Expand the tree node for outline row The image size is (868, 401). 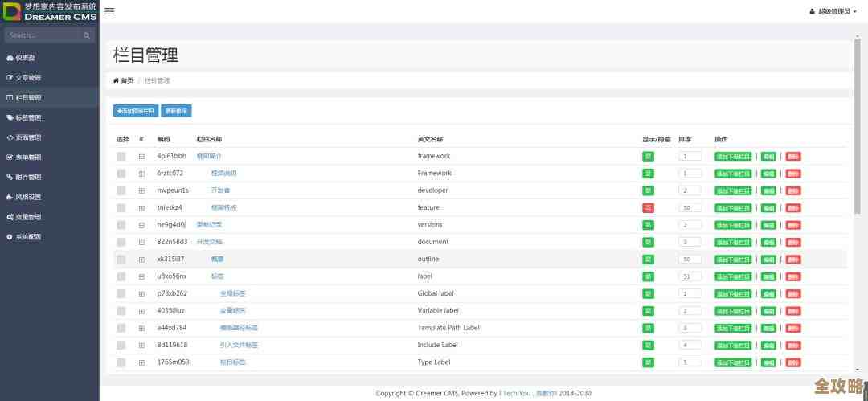(x=141, y=260)
